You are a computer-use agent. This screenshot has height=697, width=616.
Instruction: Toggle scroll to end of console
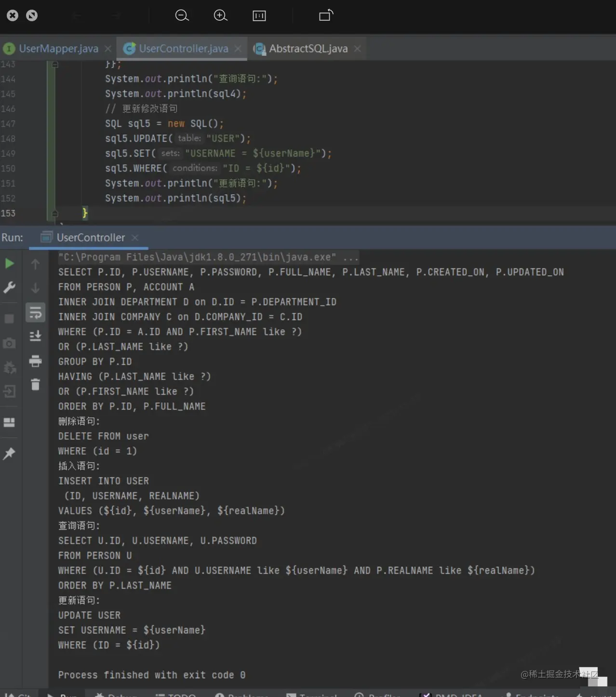pyautogui.click(x=36, y=336)
